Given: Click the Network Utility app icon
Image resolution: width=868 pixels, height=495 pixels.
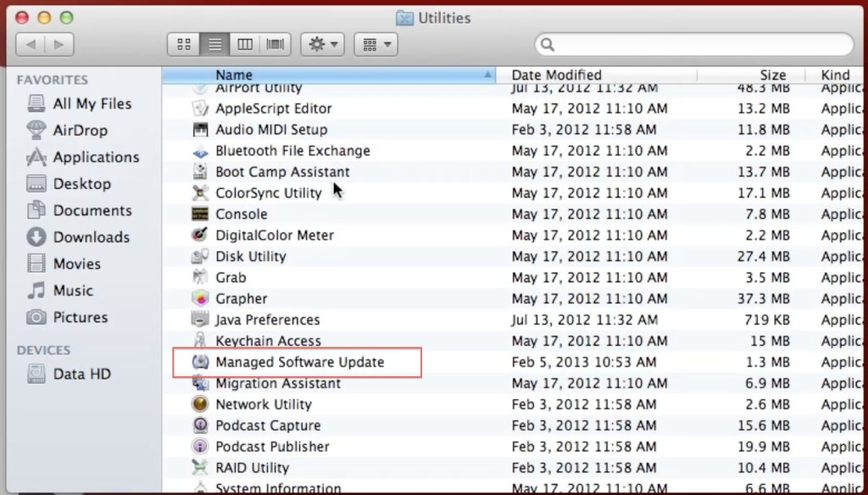Looking at the screenshot, I should point(200,404).
